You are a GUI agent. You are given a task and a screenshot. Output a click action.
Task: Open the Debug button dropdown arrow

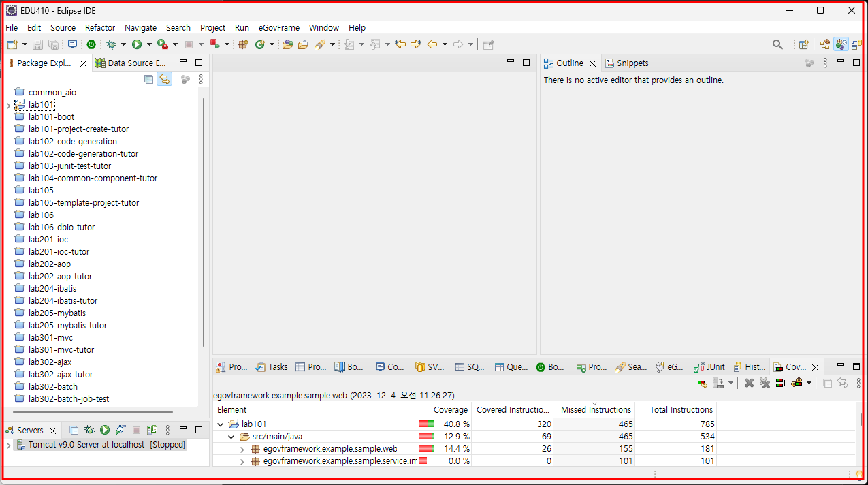[x=123, y=44]
